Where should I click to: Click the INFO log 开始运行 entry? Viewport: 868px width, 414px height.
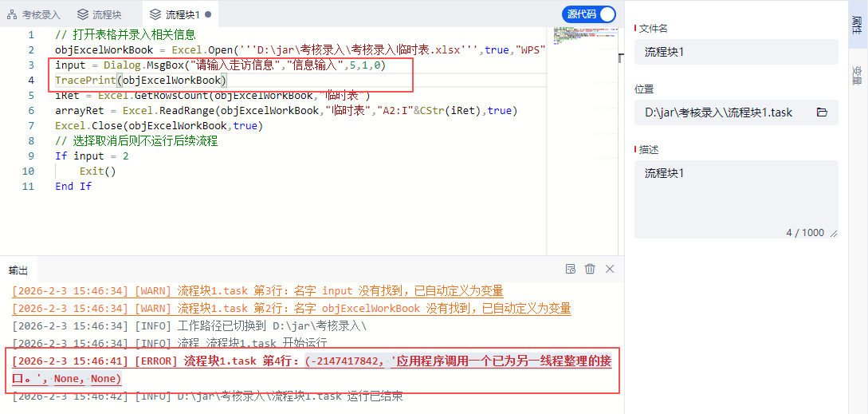[x=170, y=342]
